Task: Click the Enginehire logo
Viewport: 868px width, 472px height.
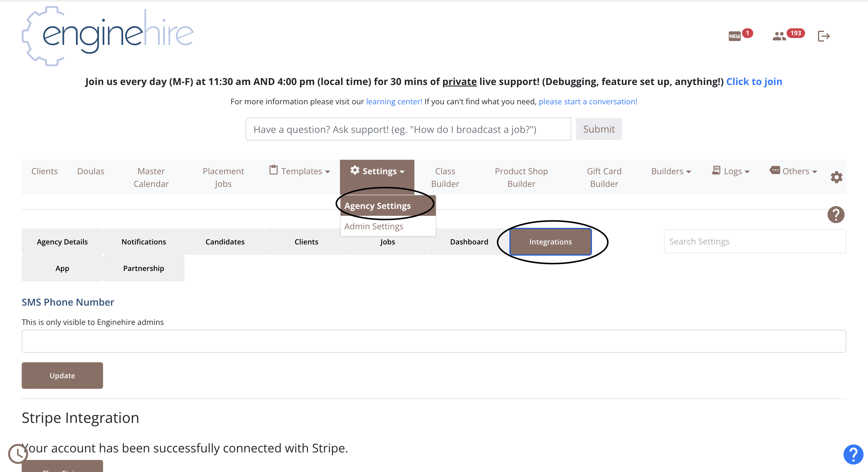Action: [x=108, y=36]
